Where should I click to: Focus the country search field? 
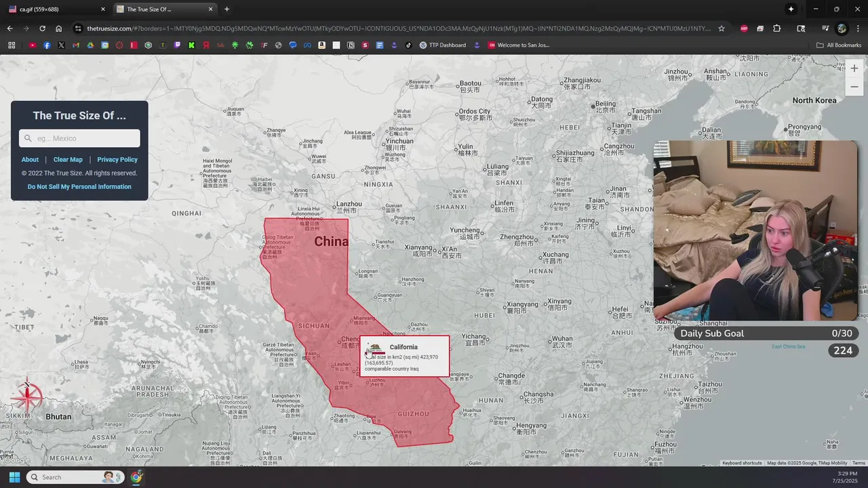pos(79,138)
